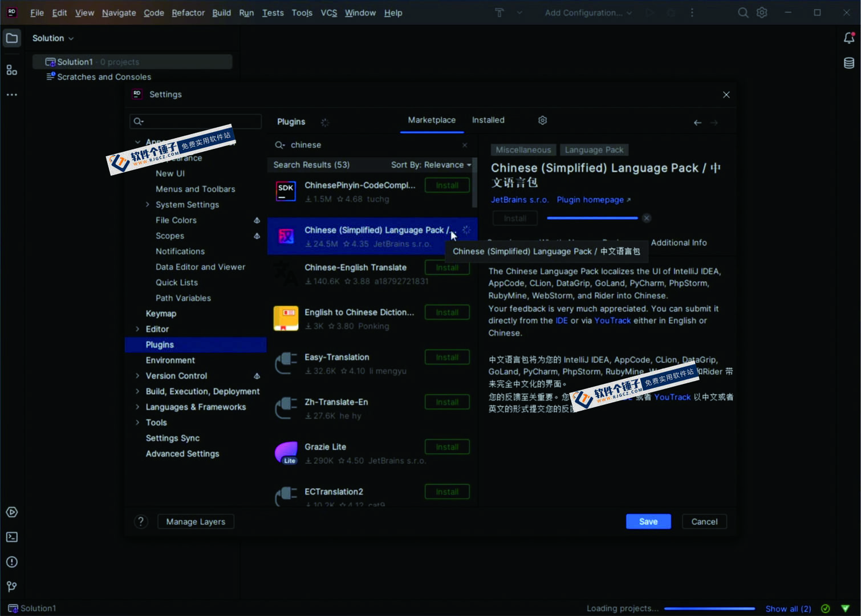Open the More actions vertical dots in the toolbar
The height and width of the screenshot is (616, 861).
692,13
